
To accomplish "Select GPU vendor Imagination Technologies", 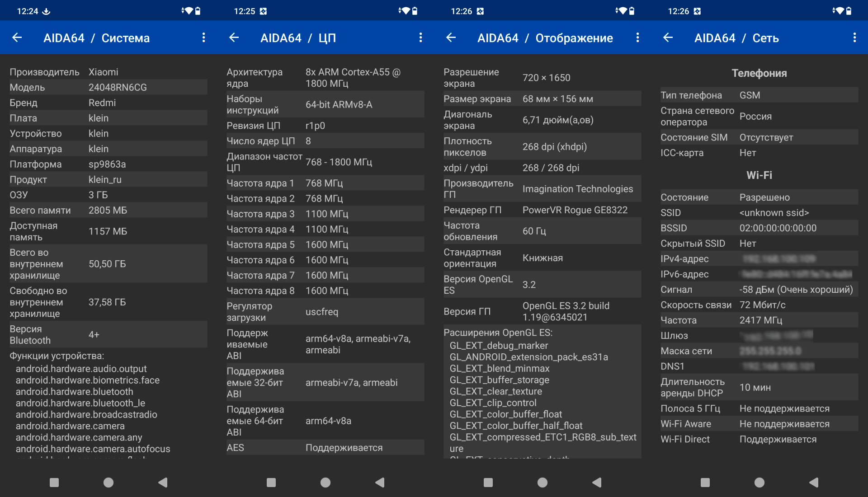I will pos(578,189).
